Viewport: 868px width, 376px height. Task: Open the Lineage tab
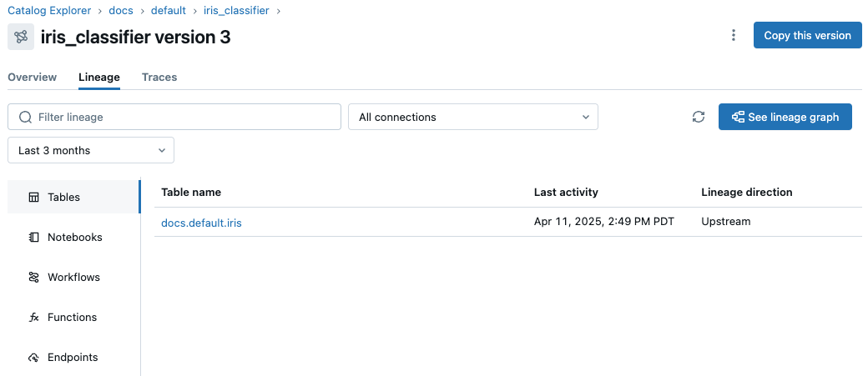pos(99,78)
